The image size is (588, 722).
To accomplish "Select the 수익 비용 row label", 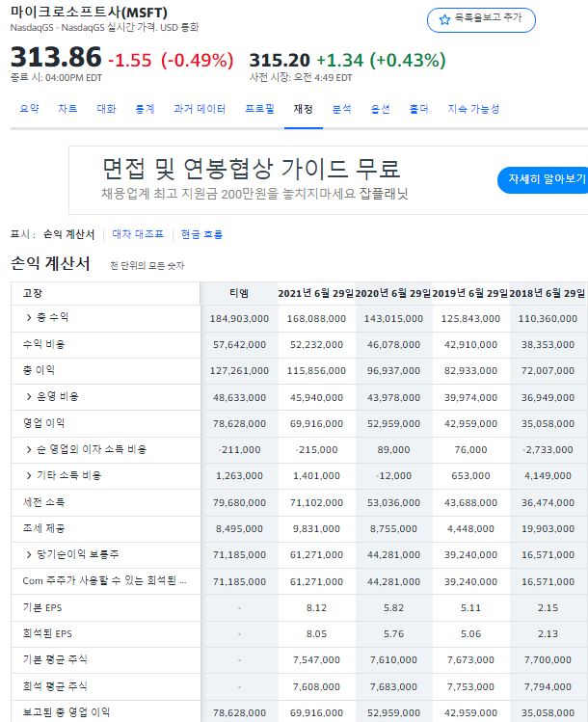I will (43, 344).
